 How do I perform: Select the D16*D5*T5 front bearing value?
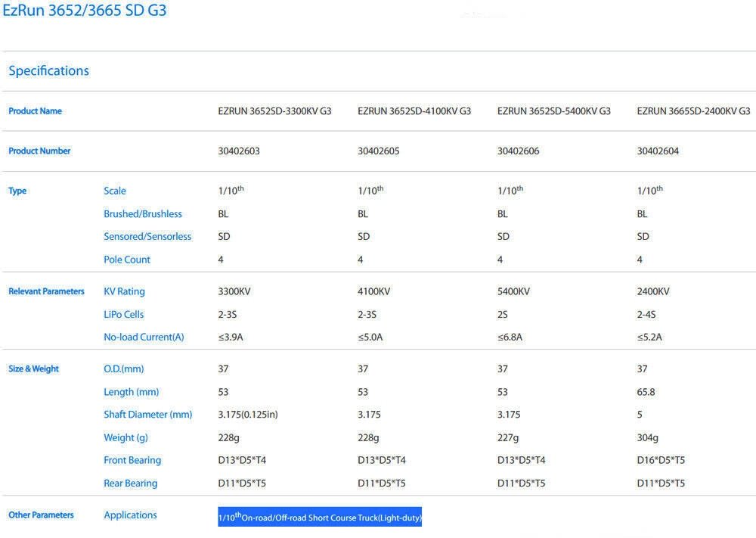(661, 460)
